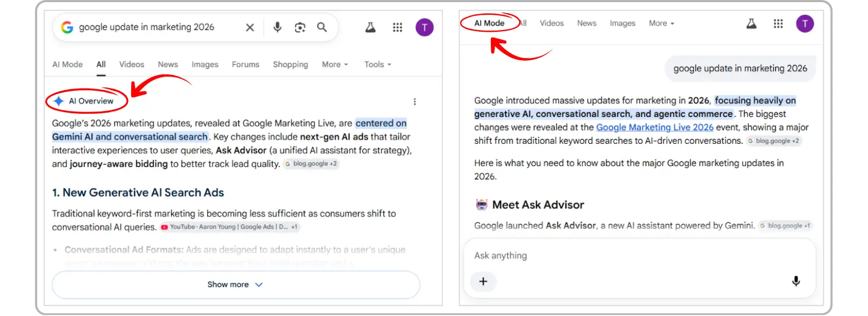Screen dimensions: 868x316
Task: Switch to AI Mode tab in left window
Action: pos(68,65)
